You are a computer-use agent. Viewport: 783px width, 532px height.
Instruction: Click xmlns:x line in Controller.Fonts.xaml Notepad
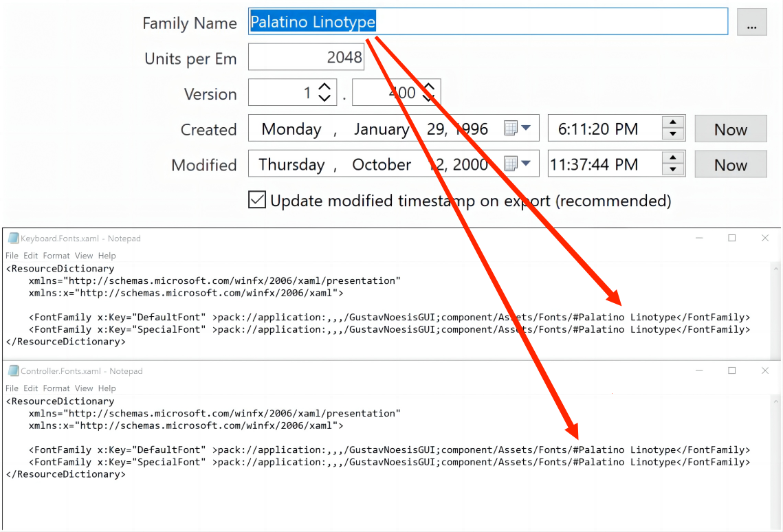(186, 425)
